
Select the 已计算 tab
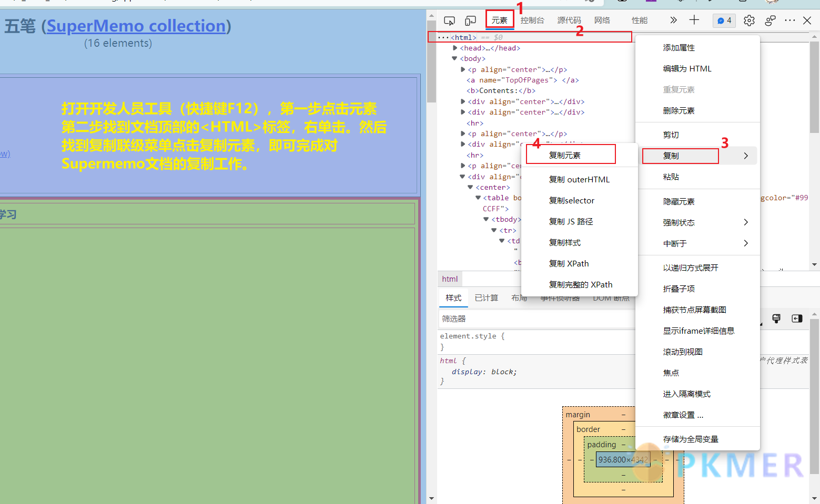click(x=487, y=298)
